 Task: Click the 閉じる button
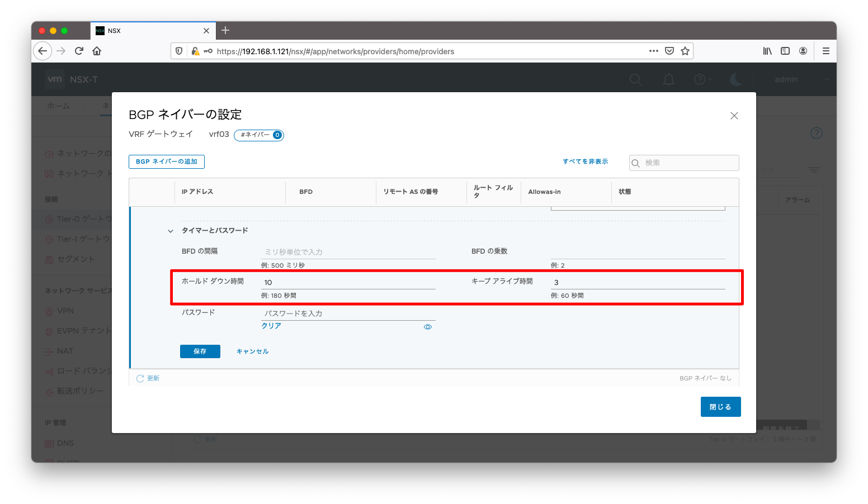720,407
